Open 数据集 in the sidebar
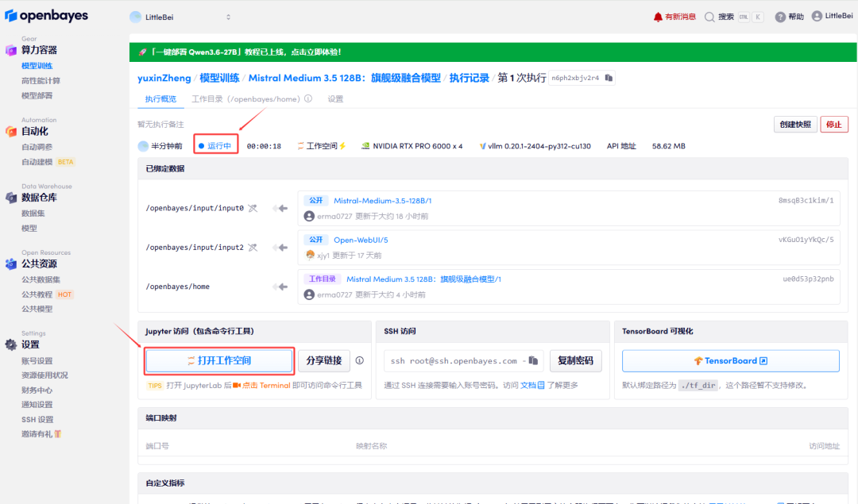Image resolution: width=858 pixels, height=504 pixels. (33, 214)
